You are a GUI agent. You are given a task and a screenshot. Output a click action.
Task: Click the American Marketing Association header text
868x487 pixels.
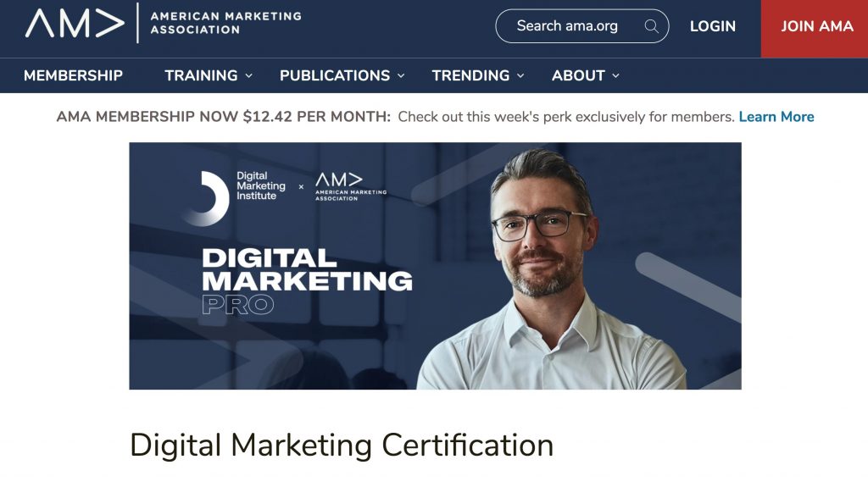point(225,23)
